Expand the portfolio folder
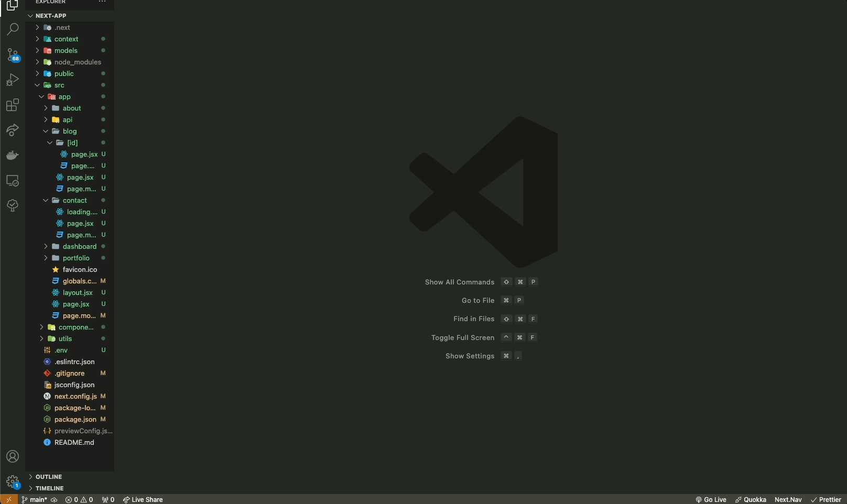 (70, 258)
